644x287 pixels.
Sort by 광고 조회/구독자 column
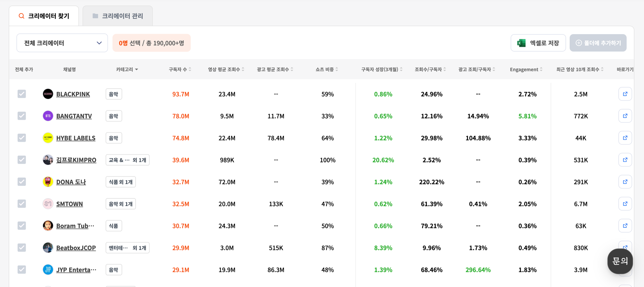point(477,69)
